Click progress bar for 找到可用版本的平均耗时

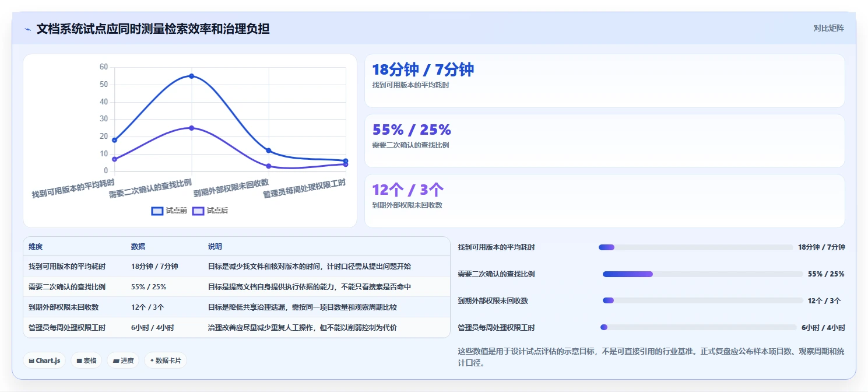pos(696,247)
